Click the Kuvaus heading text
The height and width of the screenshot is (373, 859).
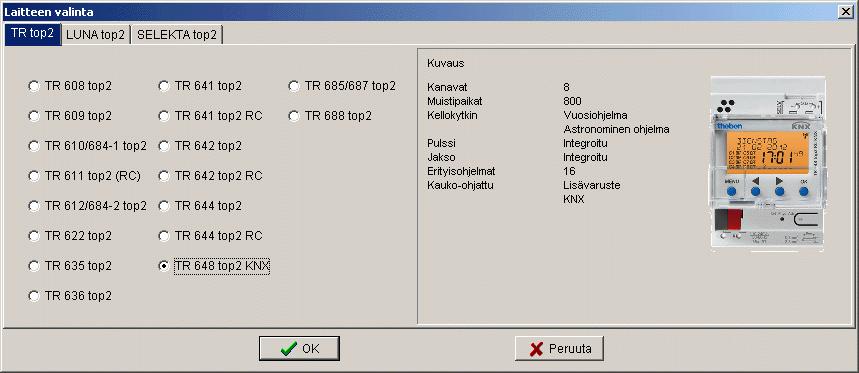[445, 63]
